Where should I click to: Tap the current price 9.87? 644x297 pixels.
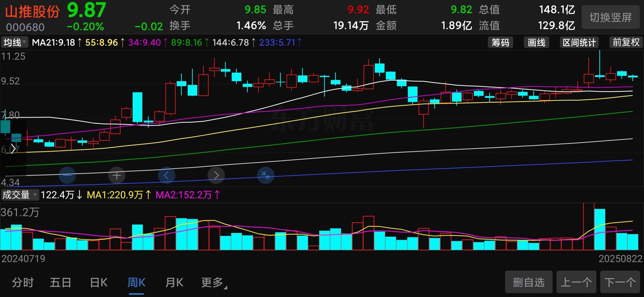pos(86,10)
